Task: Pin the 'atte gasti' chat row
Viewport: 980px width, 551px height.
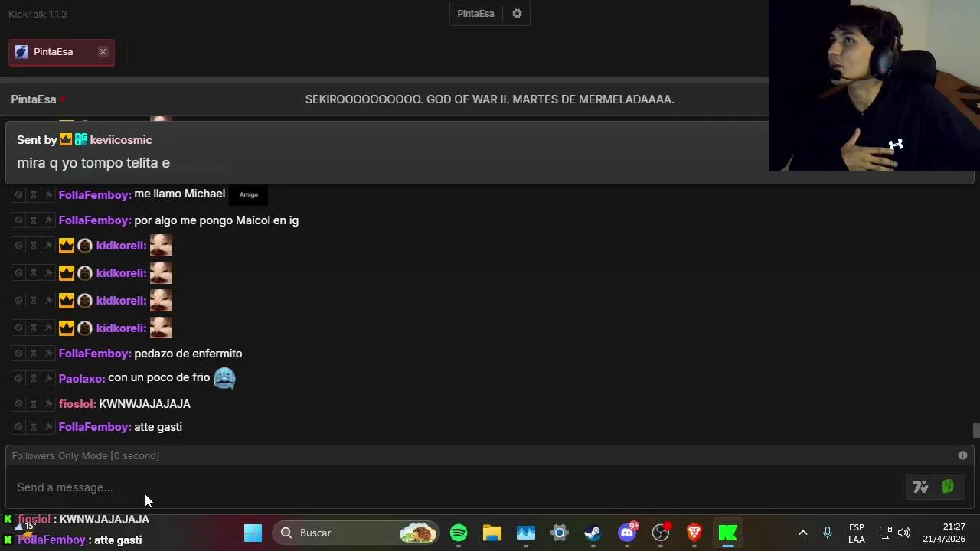Action: click(47, 427)
